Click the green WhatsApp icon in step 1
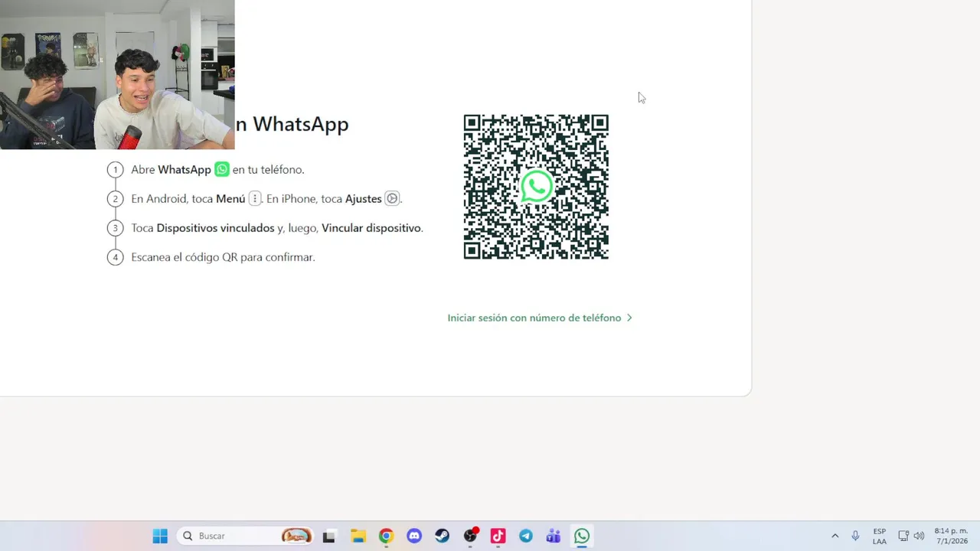Screen dimensions: 980x551 point(222,169)
